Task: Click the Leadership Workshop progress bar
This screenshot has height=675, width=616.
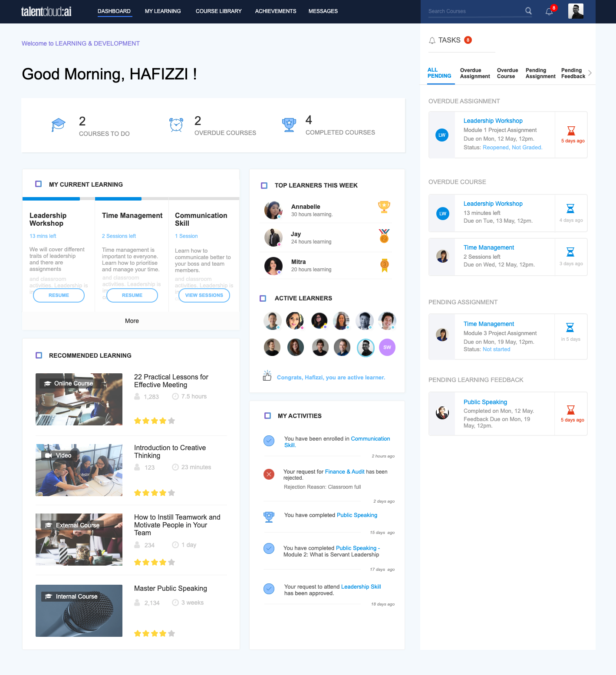Action: pos(59,199)
